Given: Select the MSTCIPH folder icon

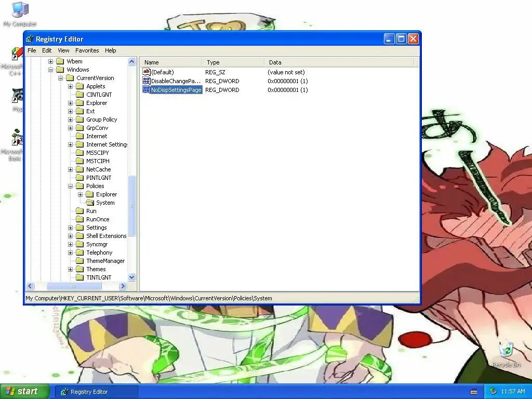Looking at the screenshot, I should pos(79,161).
